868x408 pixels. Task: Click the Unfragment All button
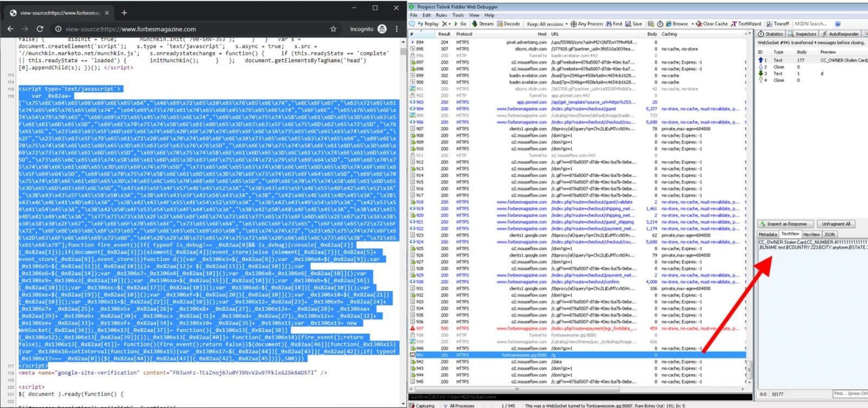click(x=836, y=224)
